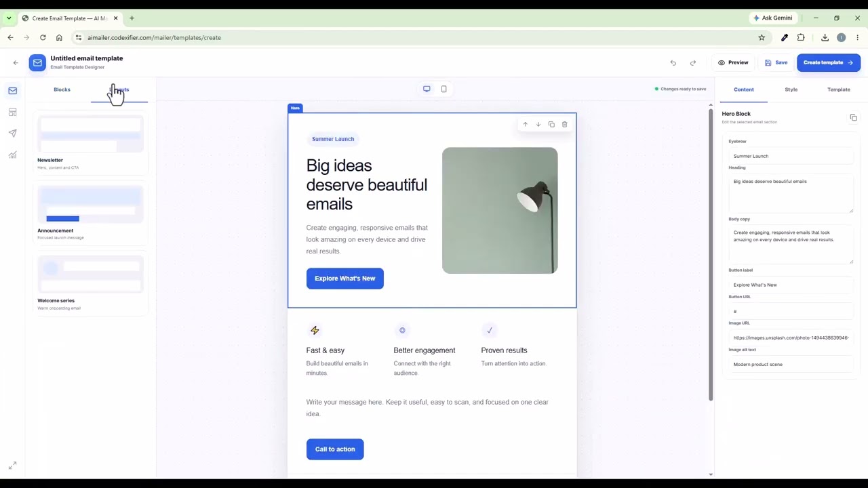The width and height of the screenshot is (868, 488).
Task: Open the send paper-plane icon in sidebar
Action: click(12, 134)
